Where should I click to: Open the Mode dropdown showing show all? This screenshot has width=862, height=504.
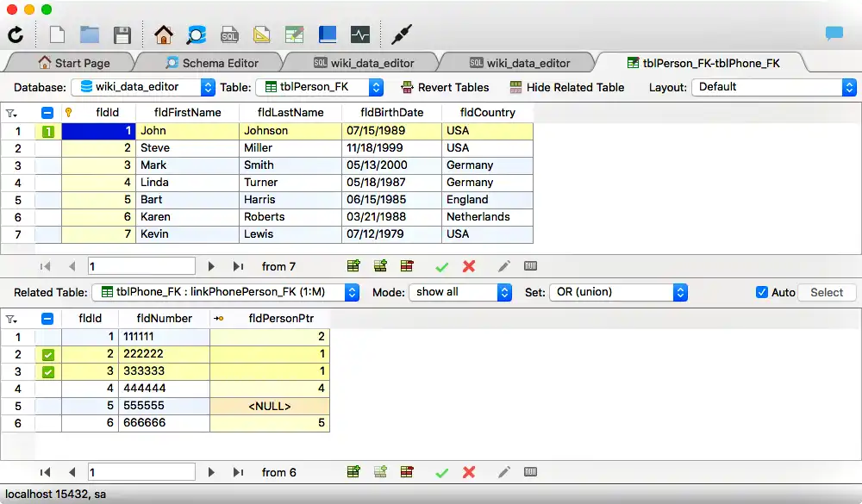460,292
